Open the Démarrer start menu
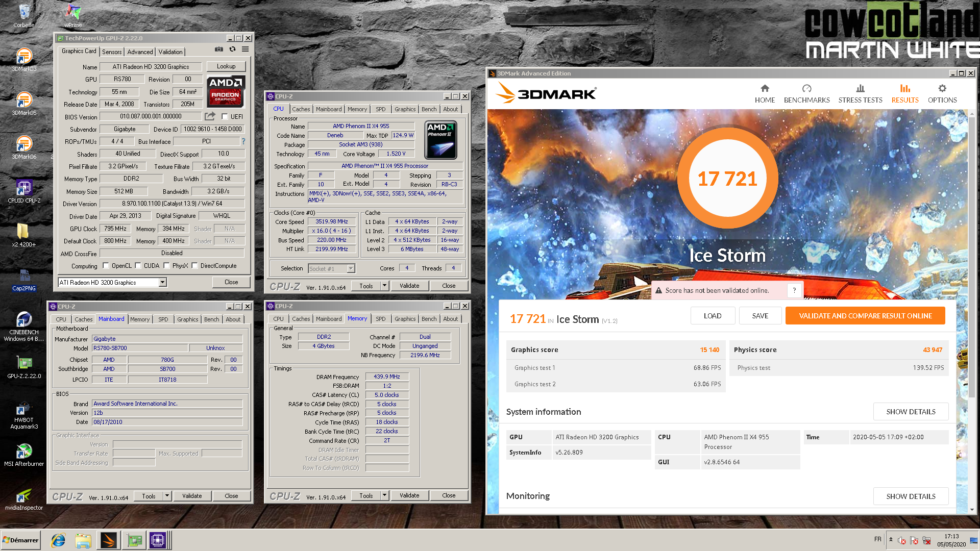Image resolution: width=980 pixels, height=551 pixels. (x=21, y=540)
